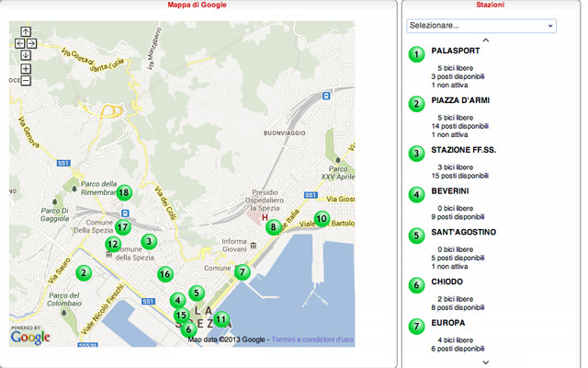The image size is (588, 368).
Task: Open the Selezionare station dropdown
Action: pos(481,26)
